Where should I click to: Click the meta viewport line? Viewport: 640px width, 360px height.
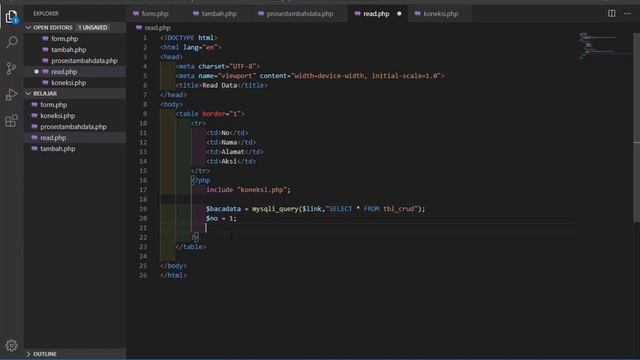click(310, 76)
